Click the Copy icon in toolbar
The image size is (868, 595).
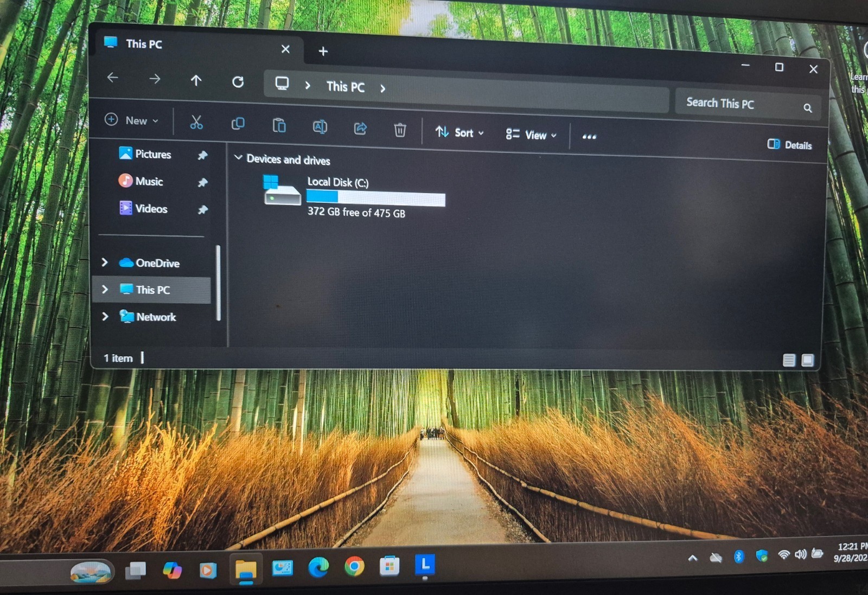[x=238, y=124]
